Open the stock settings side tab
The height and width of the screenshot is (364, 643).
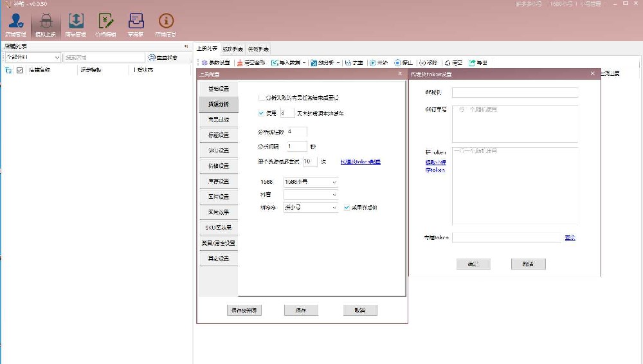[219, 181]
